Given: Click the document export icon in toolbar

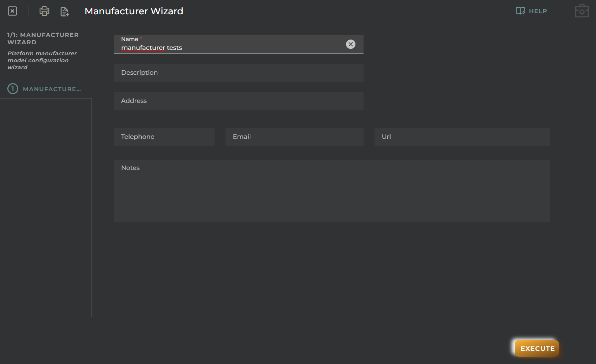Looking at the screenshot, I should tap(65, 12).
